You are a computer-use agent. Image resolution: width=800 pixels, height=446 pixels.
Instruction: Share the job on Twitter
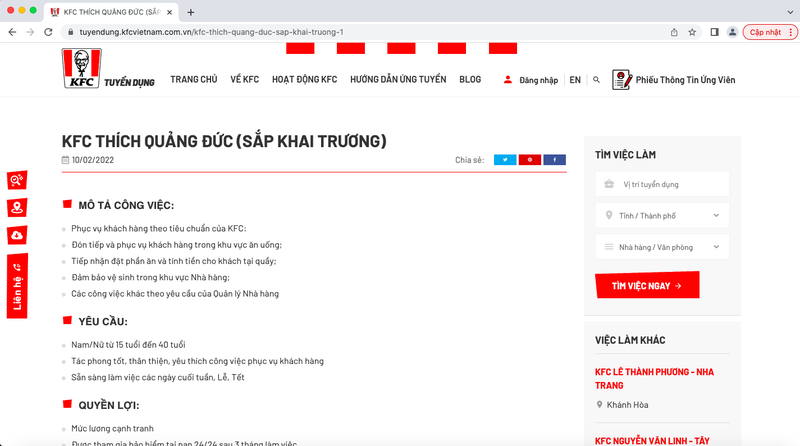click(505, 160)
